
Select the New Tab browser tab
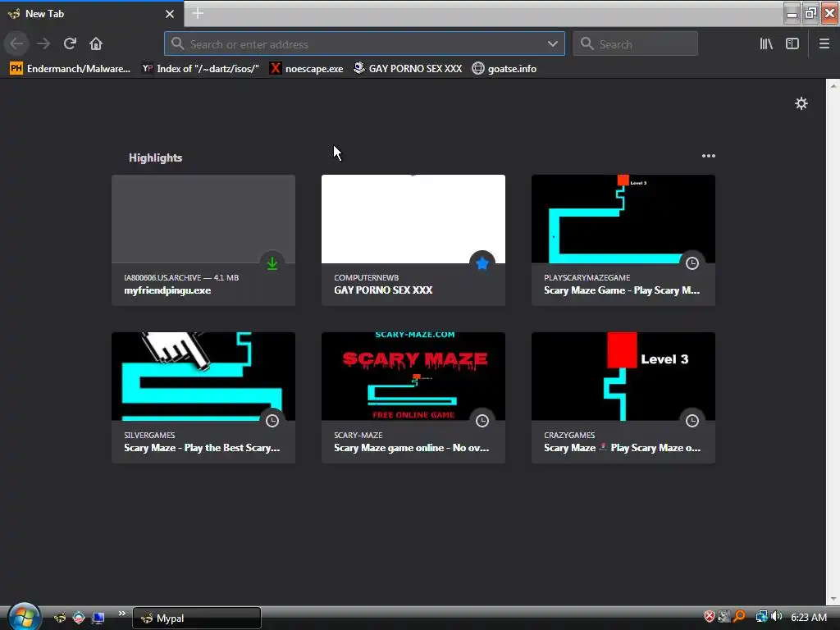click(x=92, y=14)
